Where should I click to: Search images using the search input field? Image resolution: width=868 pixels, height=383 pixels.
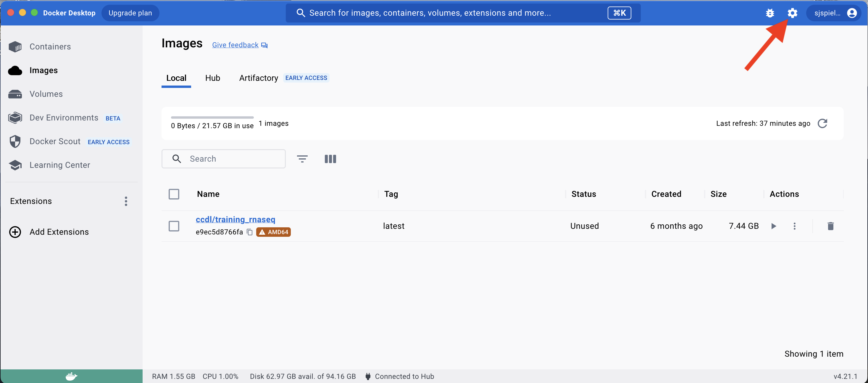tap(224, 159)
